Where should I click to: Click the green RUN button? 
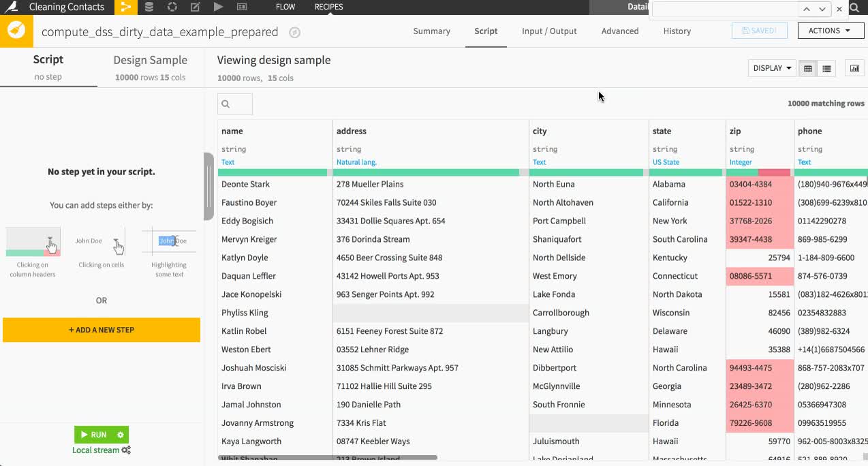[93, 435]
